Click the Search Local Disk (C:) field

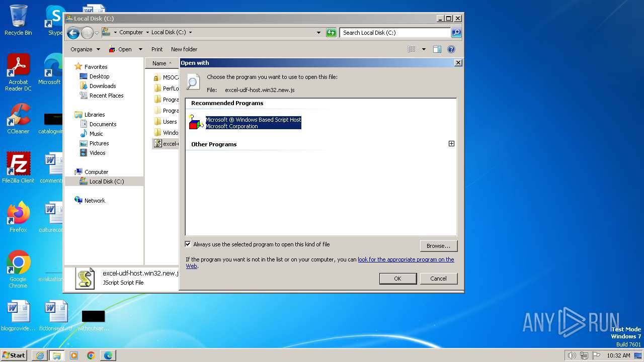click(395, 33)
